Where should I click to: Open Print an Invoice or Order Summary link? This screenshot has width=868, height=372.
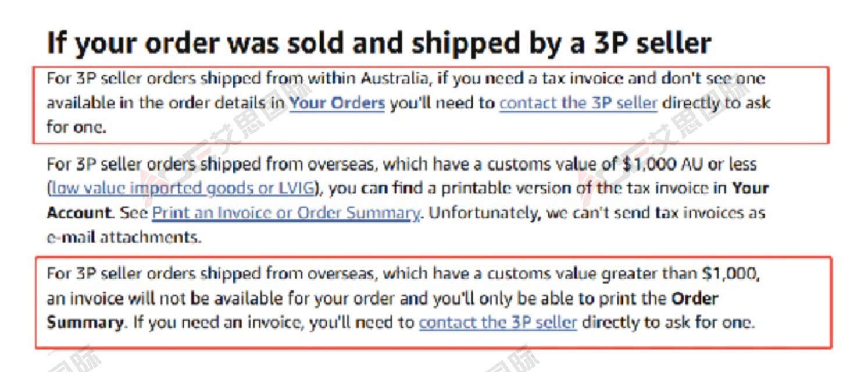pyautogui.click(x=285, y=213)
